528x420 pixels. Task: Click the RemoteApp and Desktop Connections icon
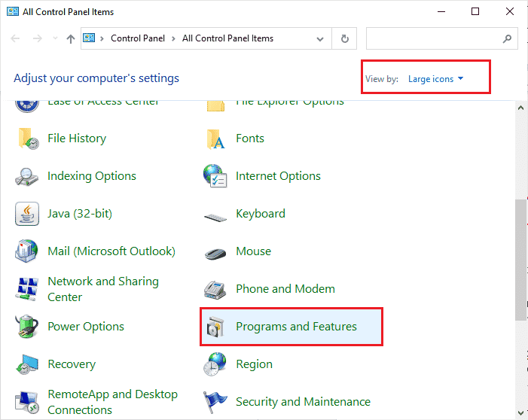(26, 402)
